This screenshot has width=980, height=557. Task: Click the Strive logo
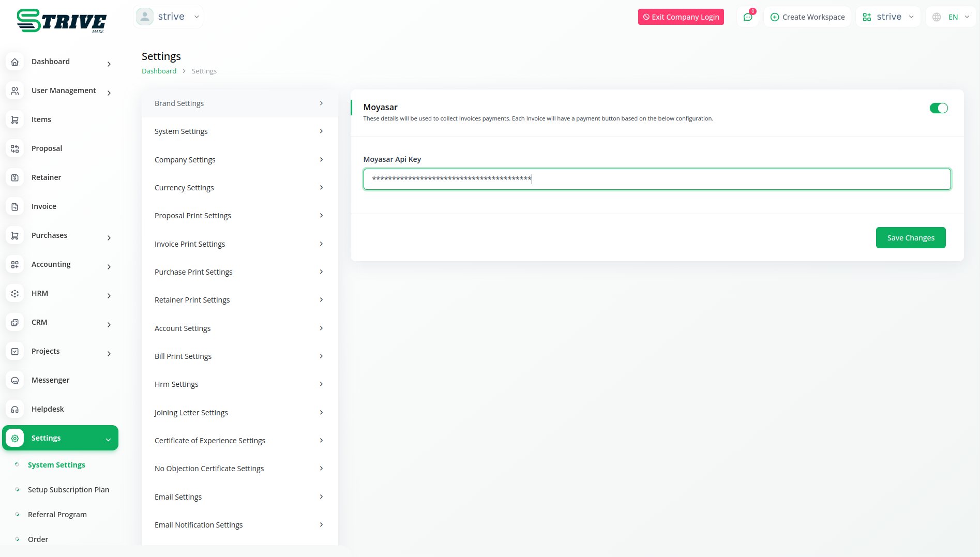[62, 21]
